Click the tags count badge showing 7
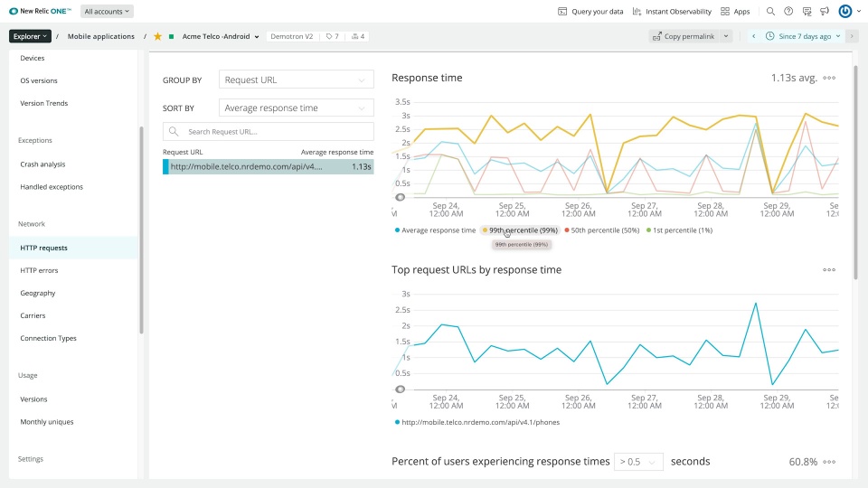The image size is (868, 488). [332, 36]
